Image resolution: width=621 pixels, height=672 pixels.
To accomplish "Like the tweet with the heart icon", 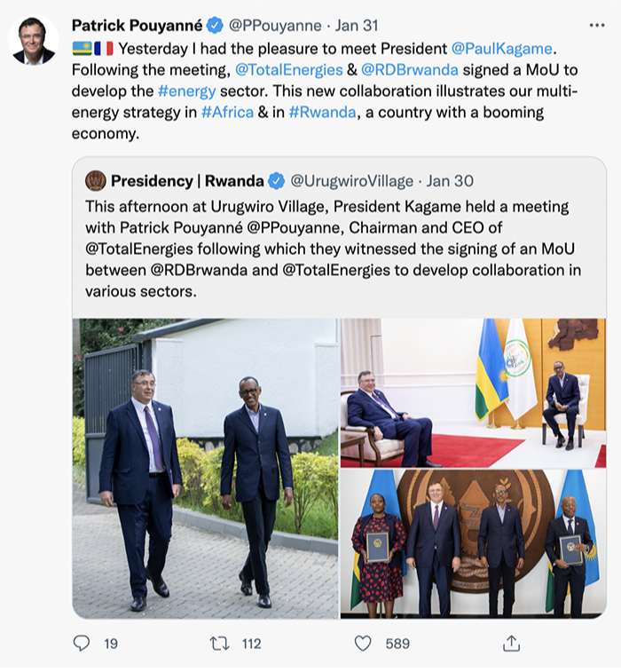I will click(362, 643).
